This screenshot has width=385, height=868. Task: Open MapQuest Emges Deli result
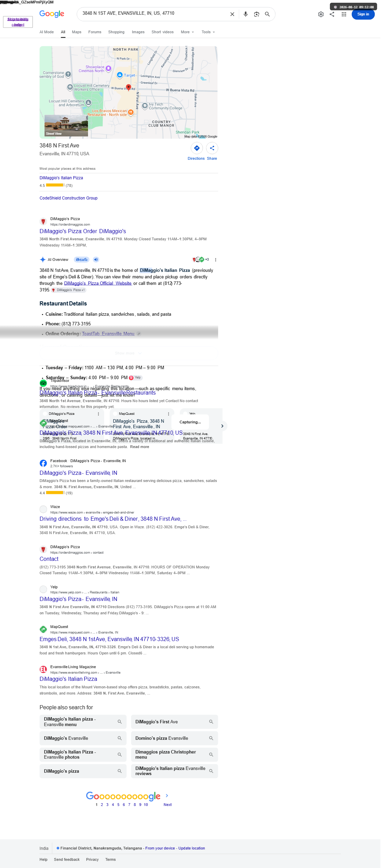pos(109,639)
